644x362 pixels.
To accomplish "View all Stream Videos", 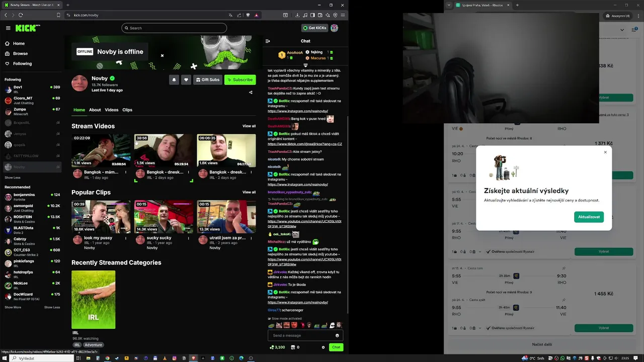I will tap(249, 126).
